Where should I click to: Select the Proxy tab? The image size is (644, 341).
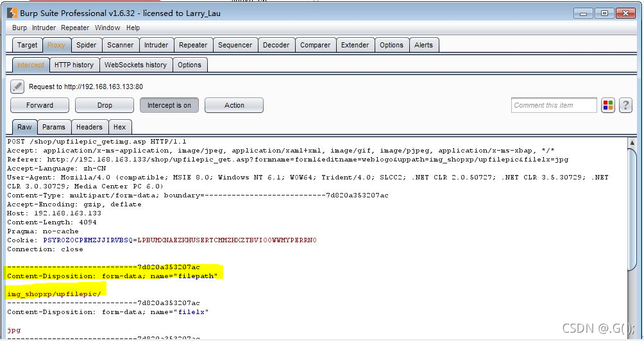[x=56, y=45]
